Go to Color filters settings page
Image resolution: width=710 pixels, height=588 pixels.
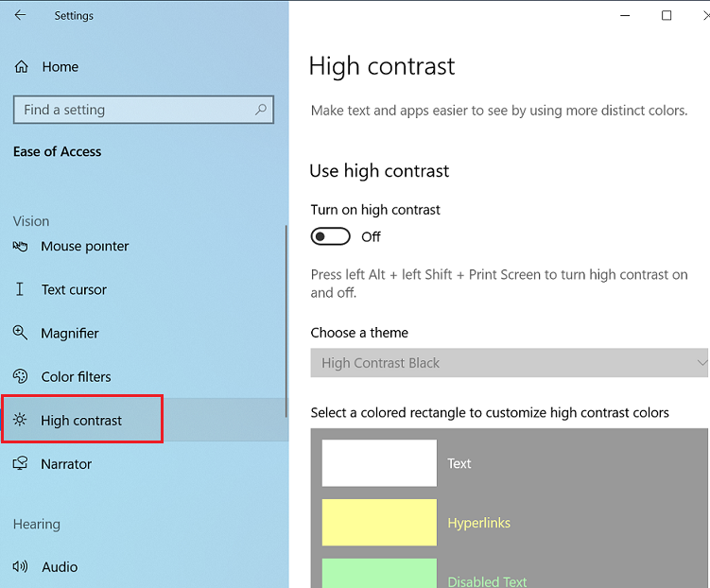pyautogui.click(x=76, y=376)
